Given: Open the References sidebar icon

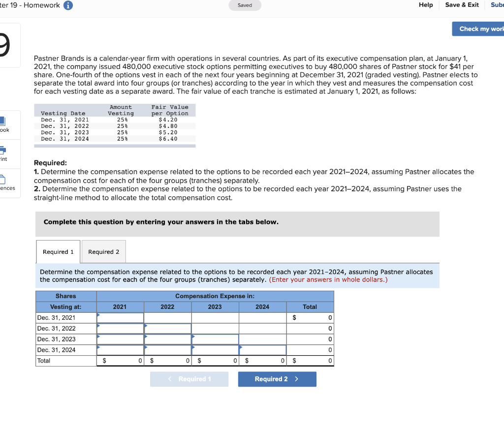Looking at the screenshot, I should [x=6, y=183].
